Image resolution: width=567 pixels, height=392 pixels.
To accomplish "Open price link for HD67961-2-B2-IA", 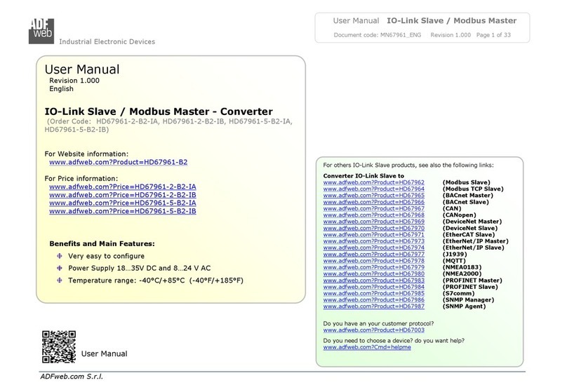I will click(123, 187).
